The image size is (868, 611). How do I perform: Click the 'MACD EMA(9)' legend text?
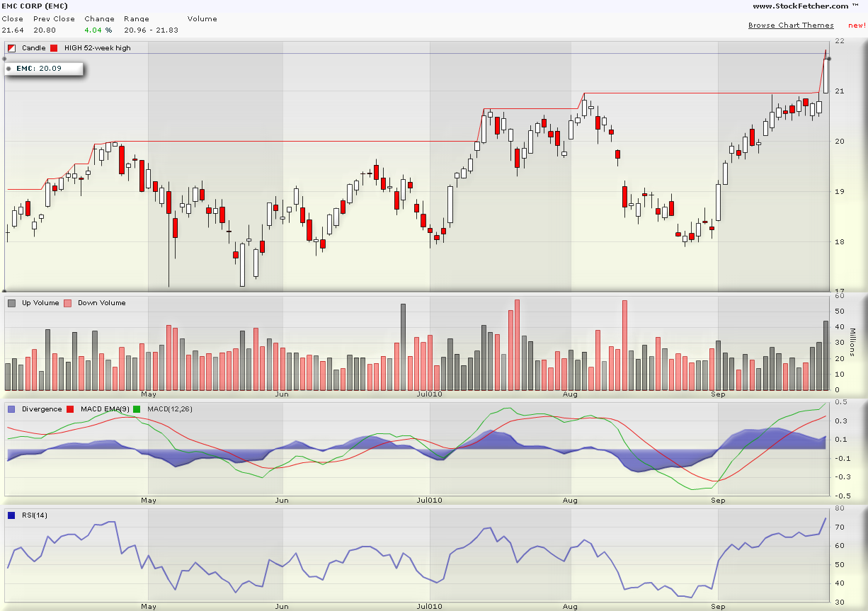pyautogui.click(x=106, y=409)
